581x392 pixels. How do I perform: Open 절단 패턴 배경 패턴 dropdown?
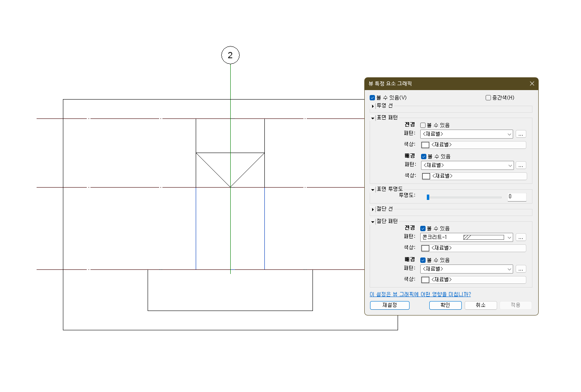[467, 269]
